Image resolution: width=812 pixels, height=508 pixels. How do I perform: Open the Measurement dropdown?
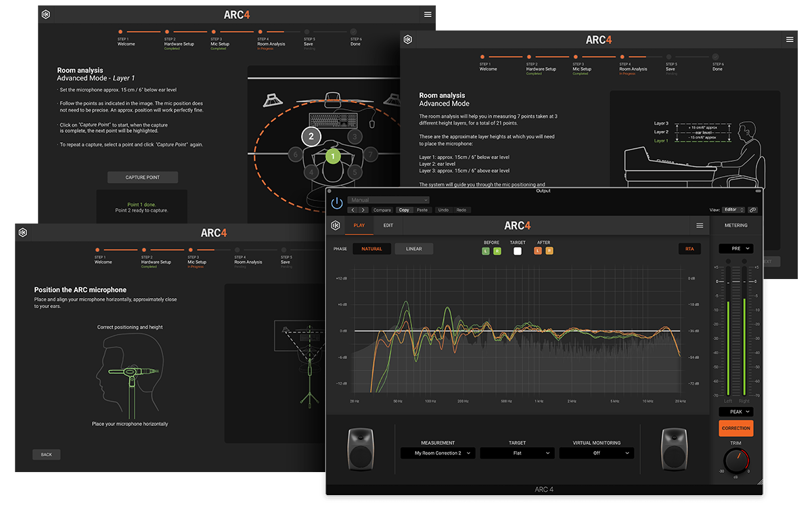(438, 453)
